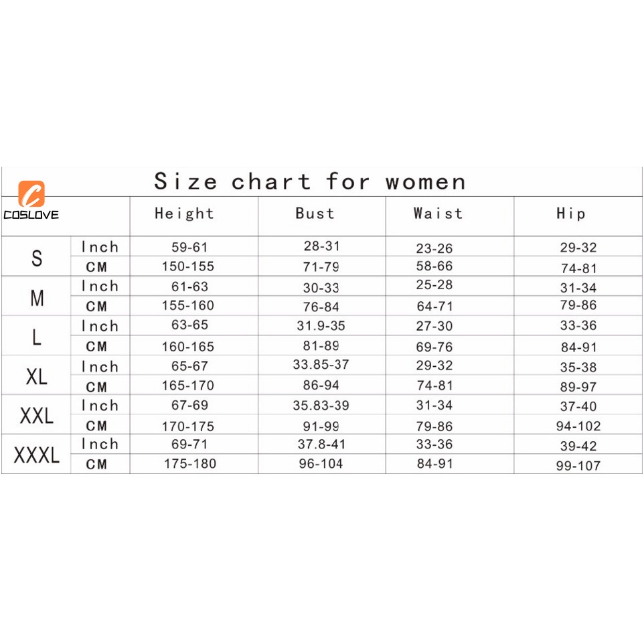This screenshot has width=644, height=644.
Task: Select the 35.83-39 bust cell
Action: point(321,406)
